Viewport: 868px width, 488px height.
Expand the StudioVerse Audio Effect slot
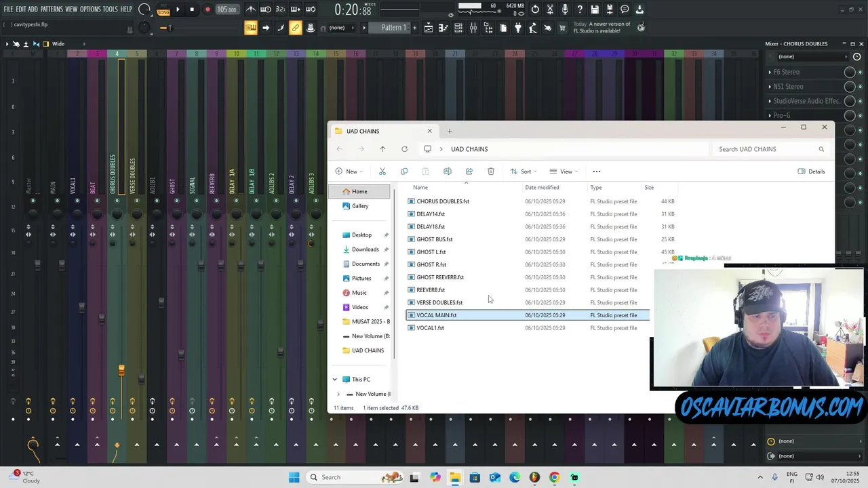(x=770, y=101)
